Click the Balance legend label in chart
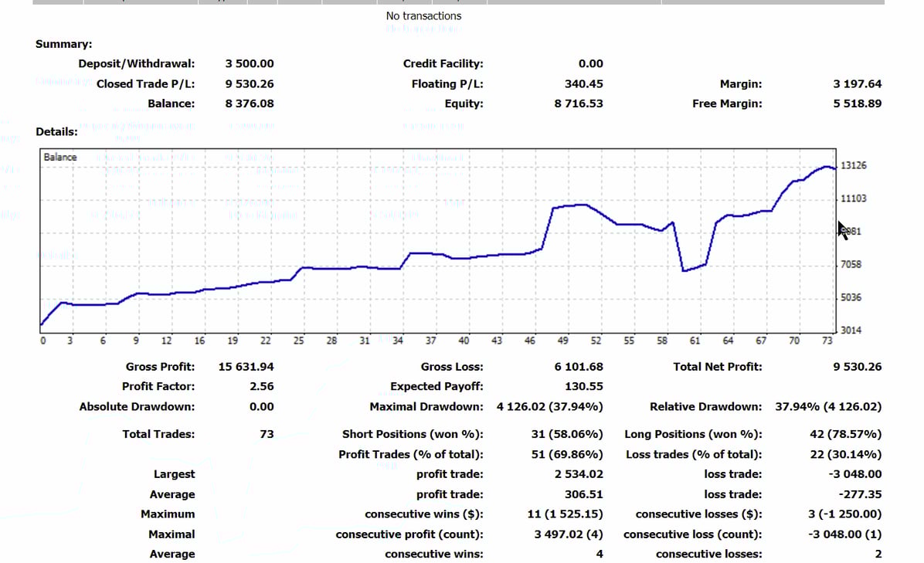This screenshot has height=563, width=924. coord(60,157)
